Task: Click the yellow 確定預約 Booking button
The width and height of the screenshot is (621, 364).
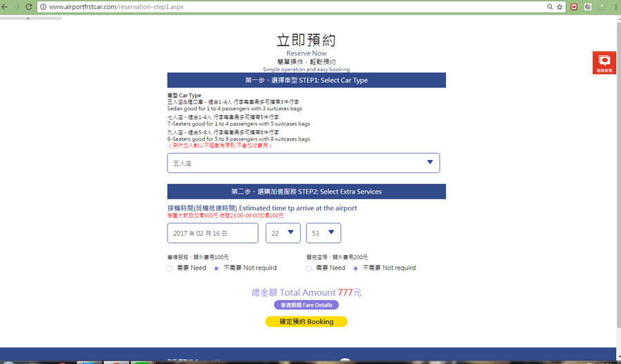Action: coord(306,321)
